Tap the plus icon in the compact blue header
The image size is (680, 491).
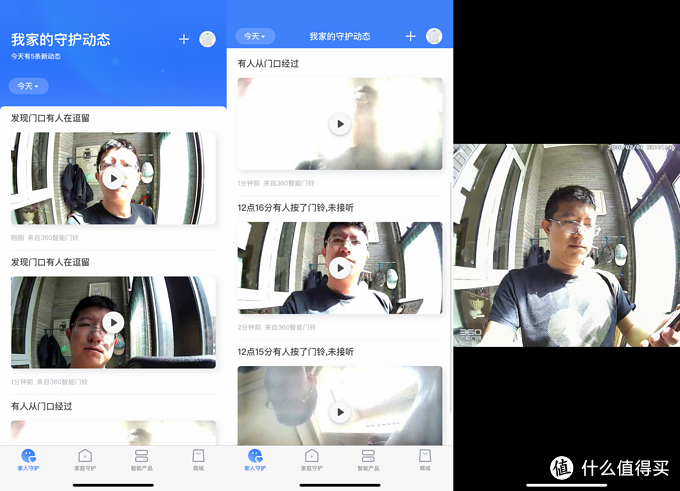pos(410,36)
